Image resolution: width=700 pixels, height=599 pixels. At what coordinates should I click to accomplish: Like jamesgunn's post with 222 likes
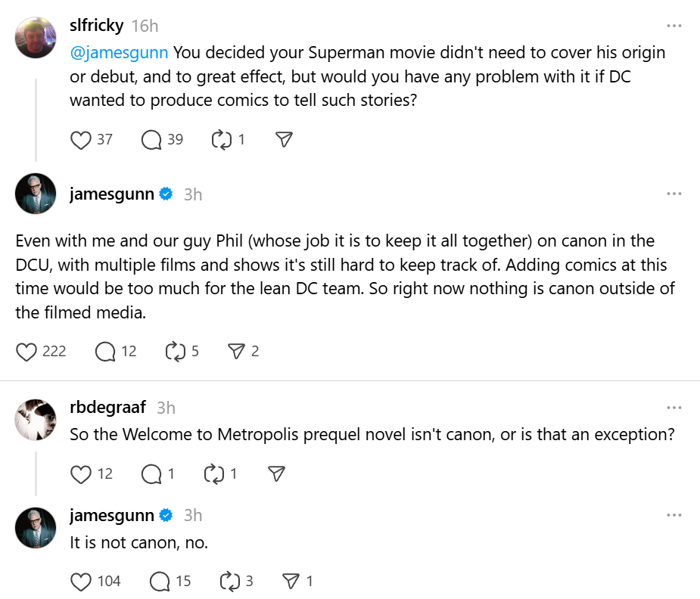pyautogui.click(x=27, y=352)
